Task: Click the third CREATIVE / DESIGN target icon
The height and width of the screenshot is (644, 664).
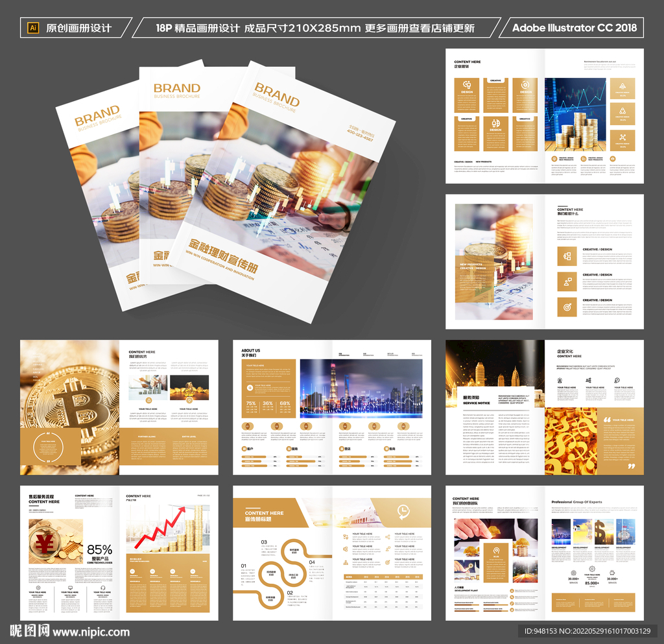Action: point(567,307)
